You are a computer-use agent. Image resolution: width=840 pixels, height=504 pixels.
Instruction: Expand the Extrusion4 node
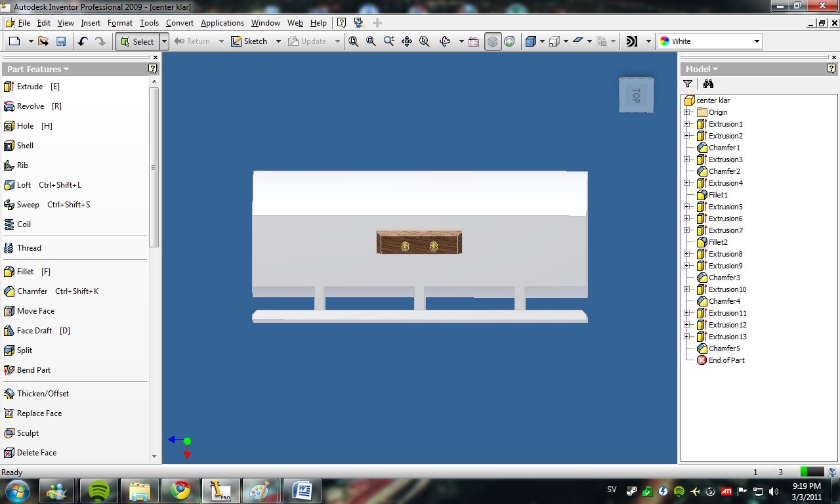coord(686,183)
